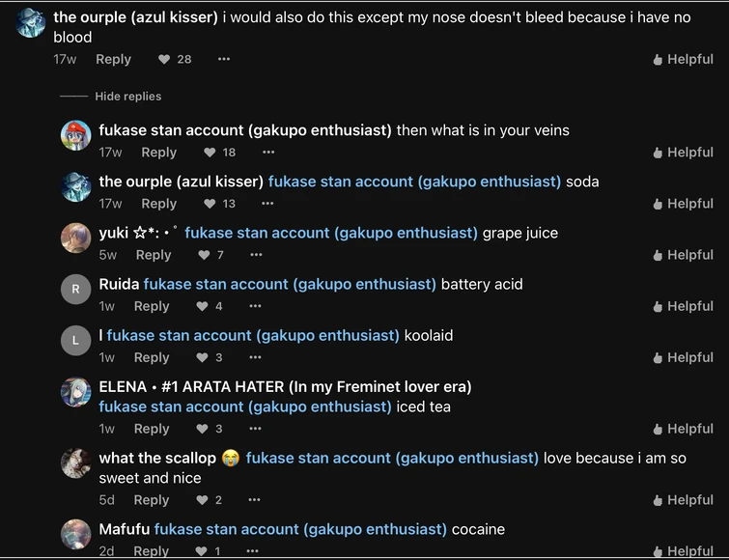Reply to what the scallop's comment
This screenshot has height=560, width=729.
152,500
